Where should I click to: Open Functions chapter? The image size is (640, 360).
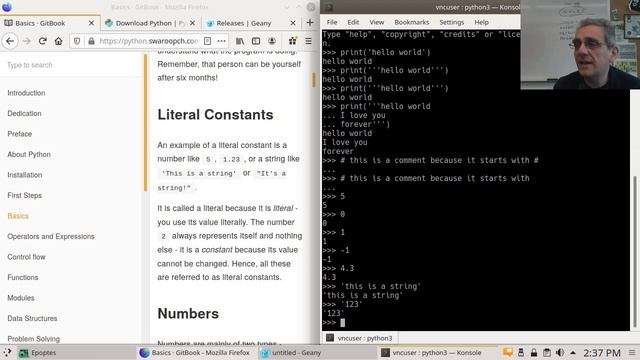click(x=22, y=277)
